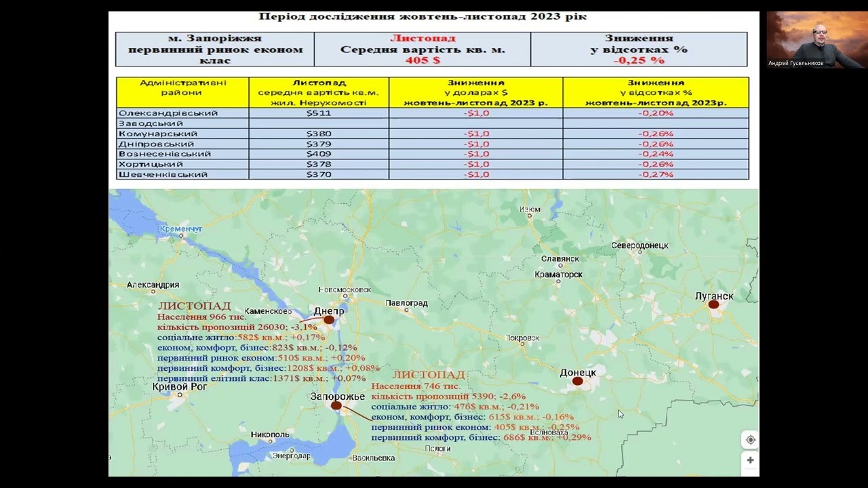Click the Комунарський district row label
Image resolution: width=868 pixels, height=488 pixels.
[x=158, y=134]
